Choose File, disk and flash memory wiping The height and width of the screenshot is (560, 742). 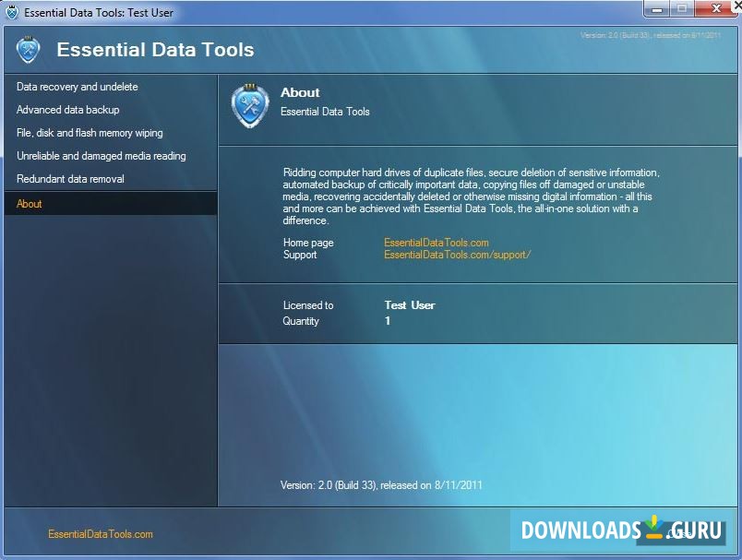[x=89, y=133]
